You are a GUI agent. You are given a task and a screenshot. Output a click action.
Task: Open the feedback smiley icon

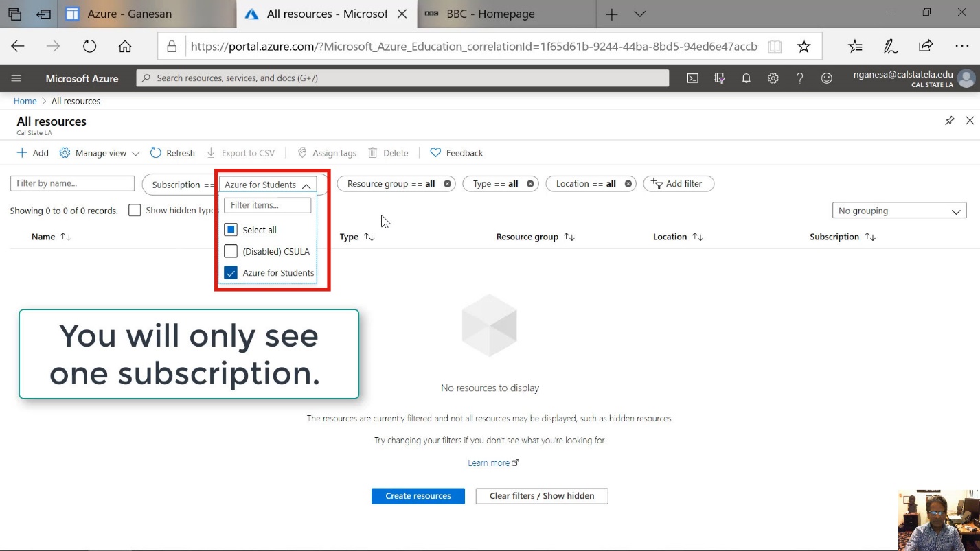(x=827, y=78)
